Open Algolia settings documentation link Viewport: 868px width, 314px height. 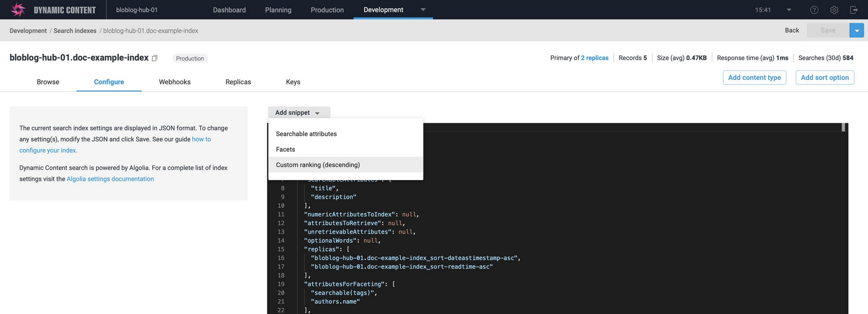click(110, 179)
